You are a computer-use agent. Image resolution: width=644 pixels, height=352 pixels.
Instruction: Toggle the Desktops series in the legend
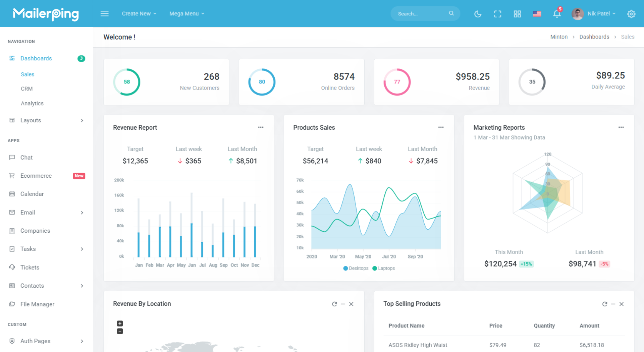[x=356, y=268]
